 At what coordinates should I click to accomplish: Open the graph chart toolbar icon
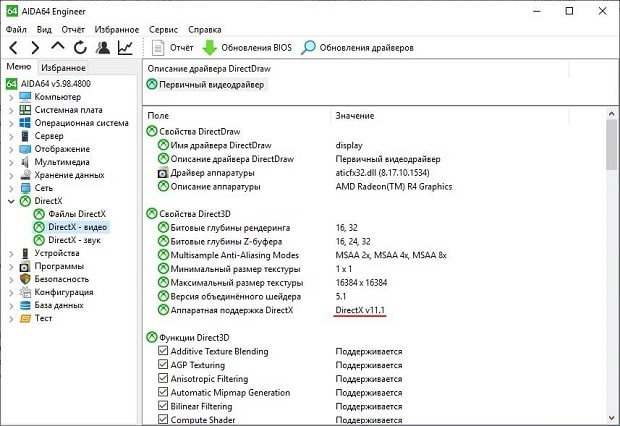point(125,48)
